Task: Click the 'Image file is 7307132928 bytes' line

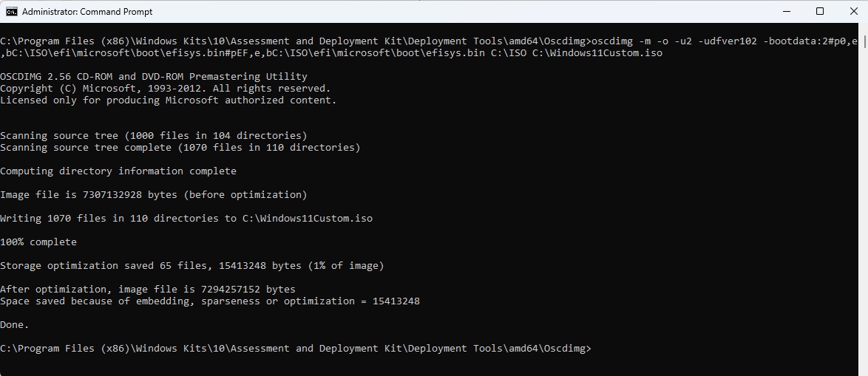Action: (x=153, y=194)
